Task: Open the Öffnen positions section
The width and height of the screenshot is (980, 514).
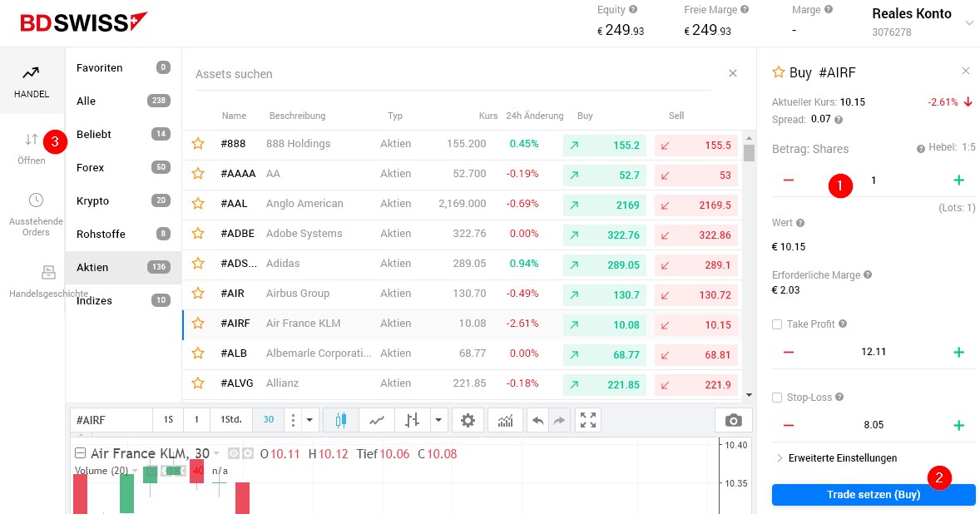Action: click(x=32, y=149)
